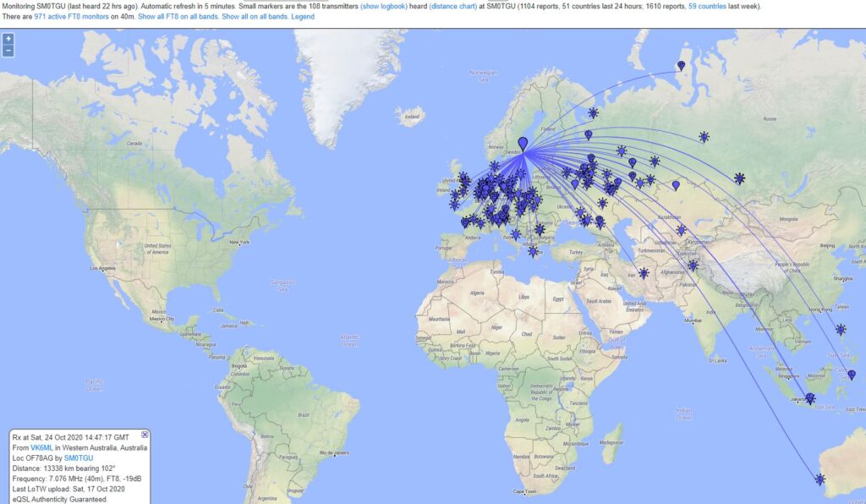View the 59 countries list link
This screenshot has height=504, width=866.
click(x=707, y=7)
